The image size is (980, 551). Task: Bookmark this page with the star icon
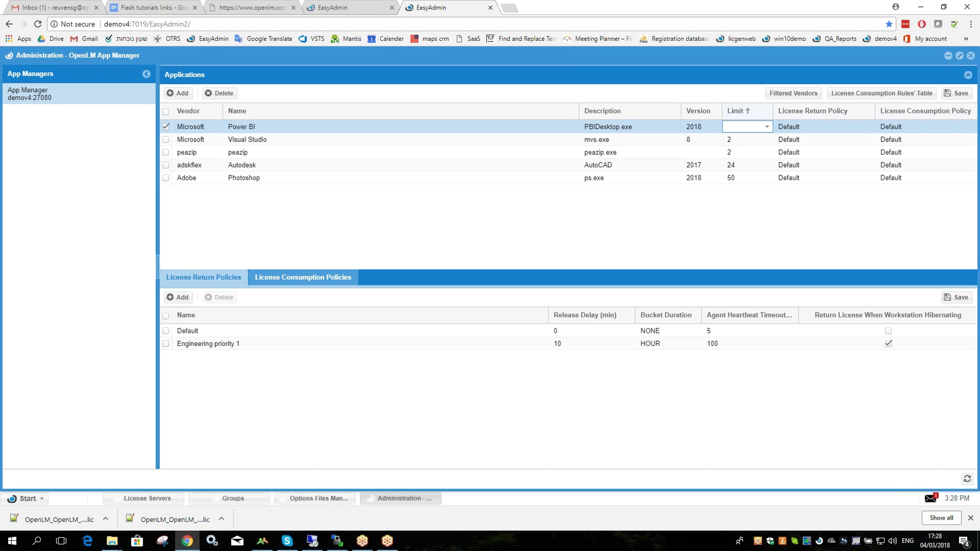tap(889, 24)
